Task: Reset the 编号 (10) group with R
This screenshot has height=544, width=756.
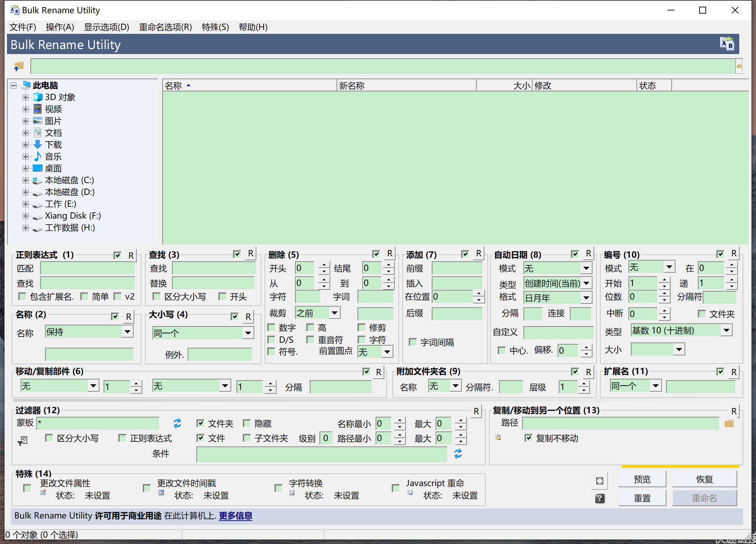Action: [x=734, y=254]
